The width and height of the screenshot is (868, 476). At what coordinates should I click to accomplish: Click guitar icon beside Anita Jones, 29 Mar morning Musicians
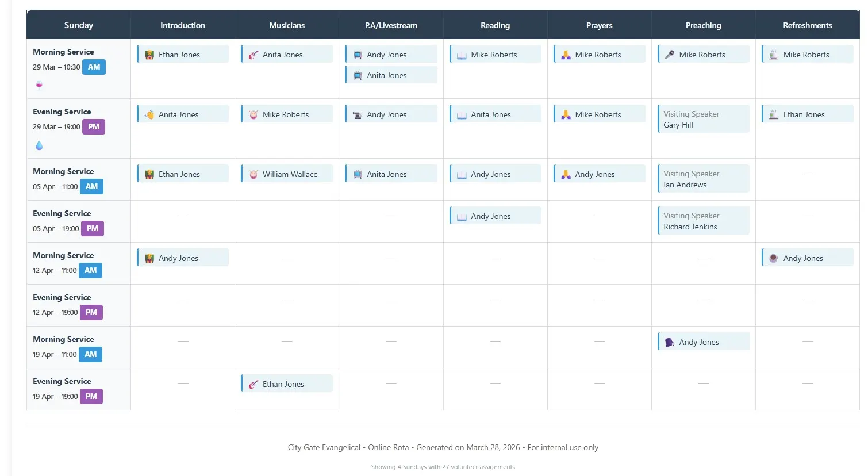tap(254, 55)
